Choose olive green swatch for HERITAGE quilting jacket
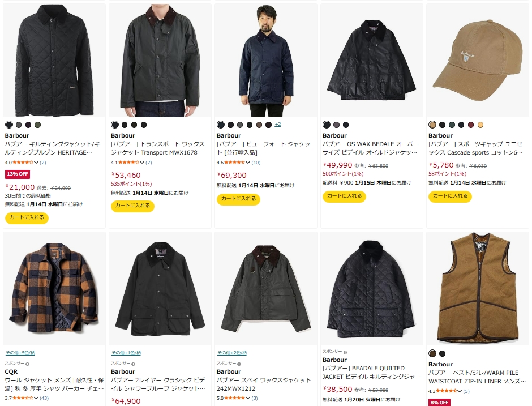The height and width of the screenshot is (406, 532). [37, 125]
